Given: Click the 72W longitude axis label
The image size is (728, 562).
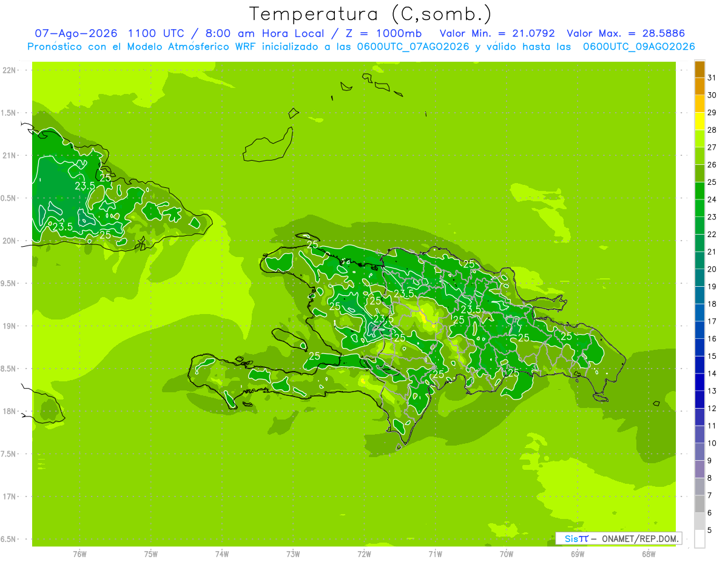Looking at the screenshot, I should coord(364,554).
